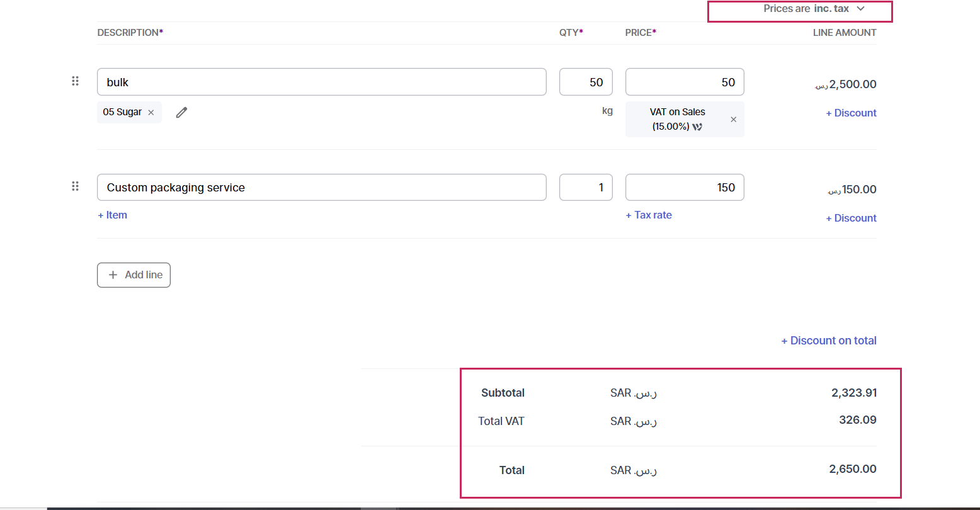Focus the quantity field showing 1
The height and width of the screenshot is (510, 980).
point(586,188)
